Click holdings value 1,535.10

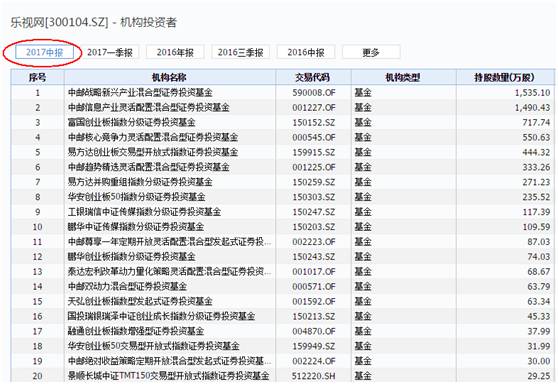(533, 93)
